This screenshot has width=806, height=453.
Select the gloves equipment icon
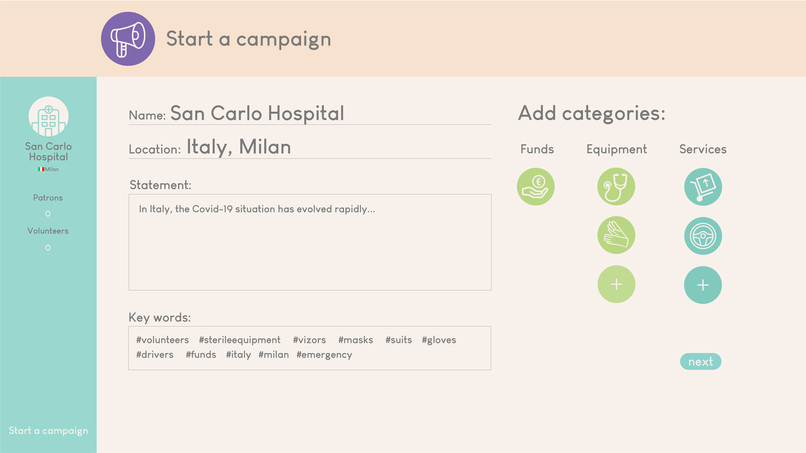[616, 236]
